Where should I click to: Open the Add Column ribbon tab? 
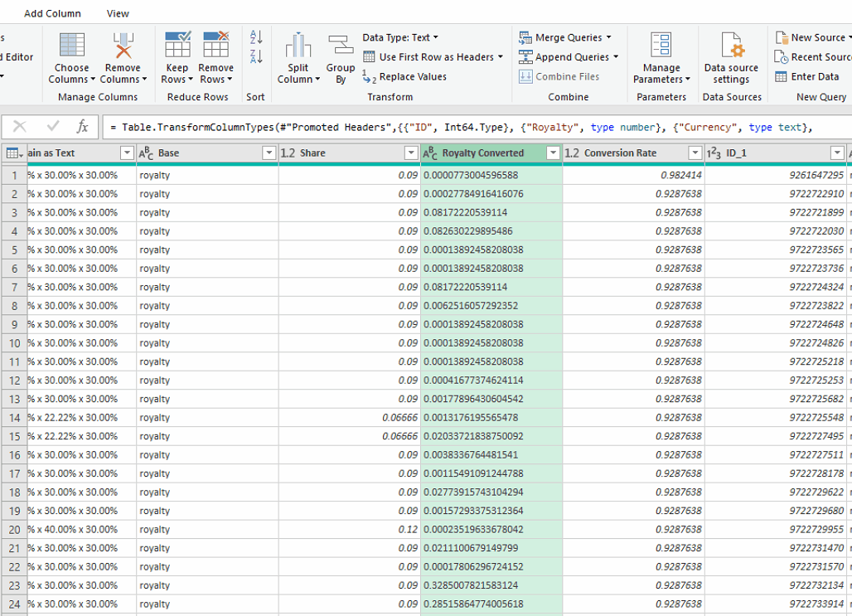pos(52,13)
